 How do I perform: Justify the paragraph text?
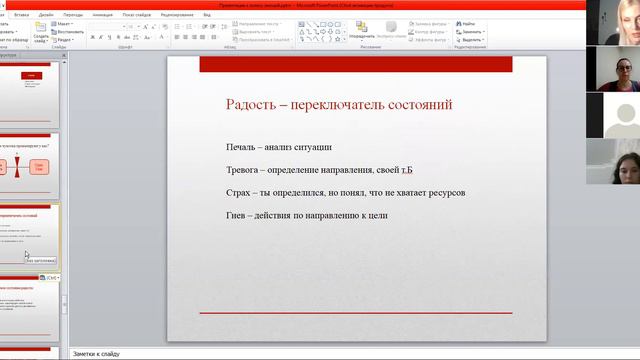tap(202, 37)
